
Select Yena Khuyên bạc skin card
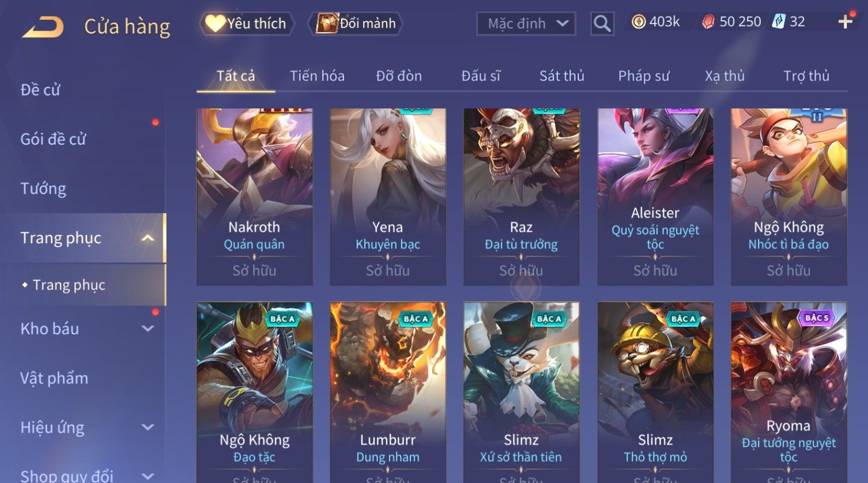click(388, 197)
